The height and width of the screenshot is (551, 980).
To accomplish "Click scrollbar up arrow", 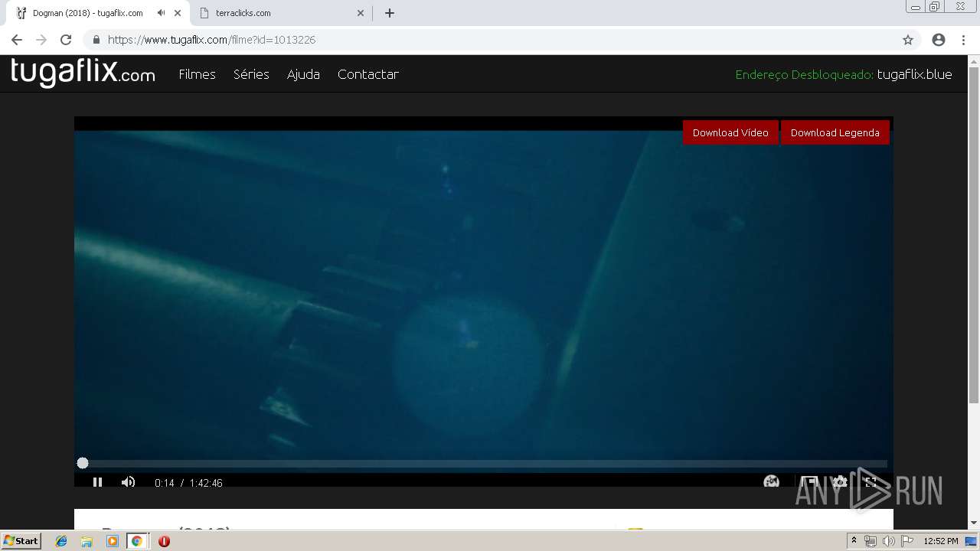I will [974, 60].
